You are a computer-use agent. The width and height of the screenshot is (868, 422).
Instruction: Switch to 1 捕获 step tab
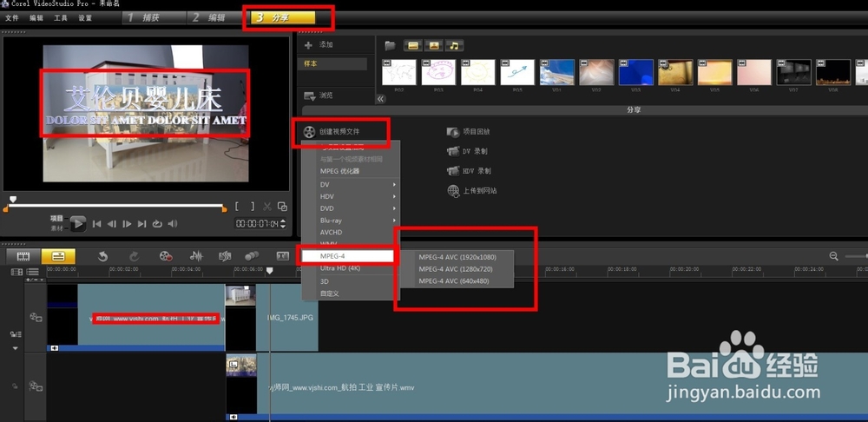pyautogui.click(x=154, y=17)
